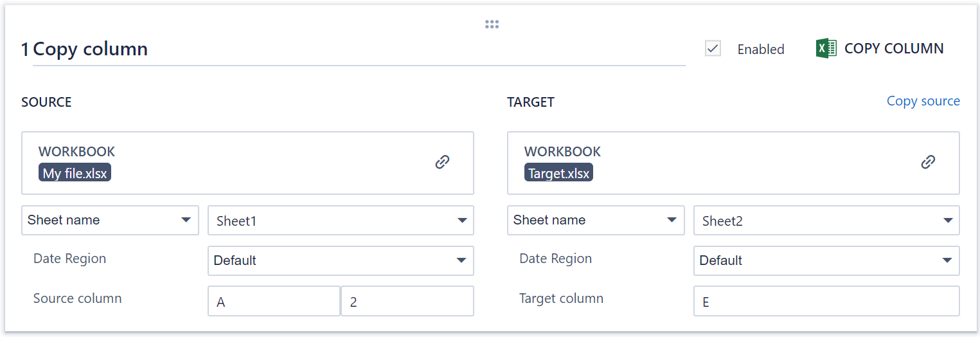Open the source Date Region dropdown
This screenshot has height=337, width=980.
(341, 260)
